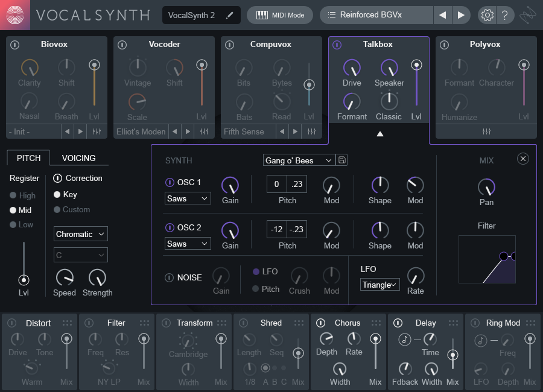This screenshot has height=392, width=543.
Task: Select next Vocoder preset
Action: (x=188, y=131)
